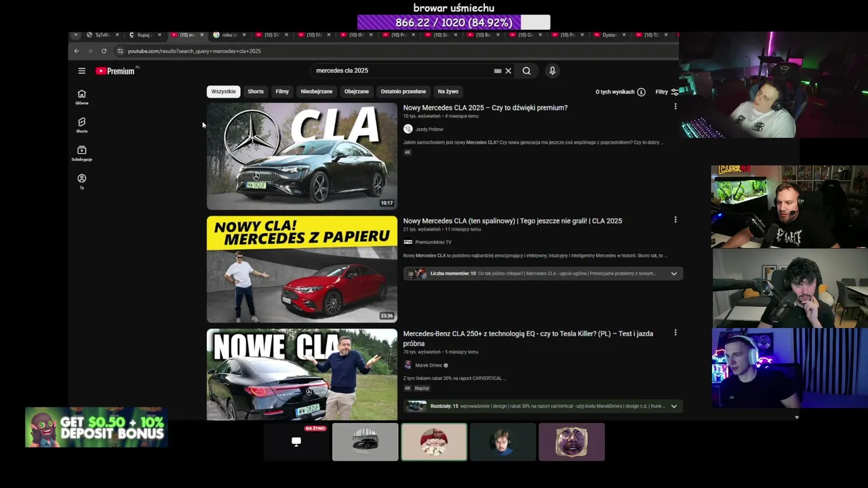This screenshot has width=868, height=488.
Task: Open the Jazdy Próbne channel
Action: tap(429, 129)
